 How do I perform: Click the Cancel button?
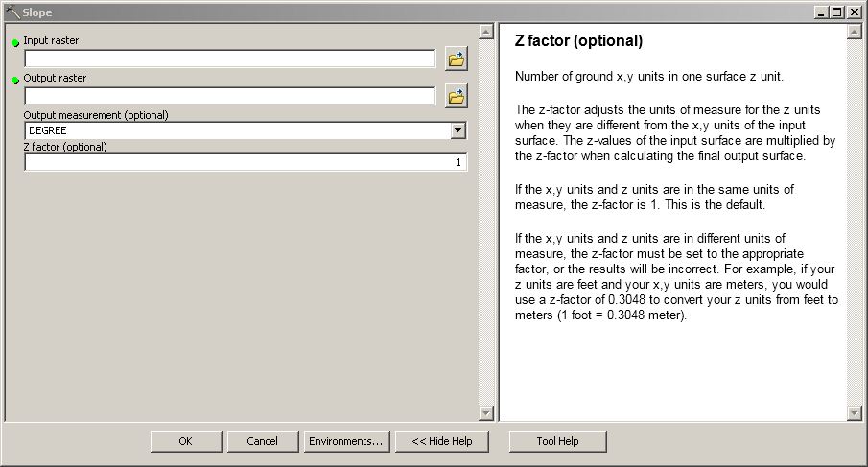coord(263,441)
